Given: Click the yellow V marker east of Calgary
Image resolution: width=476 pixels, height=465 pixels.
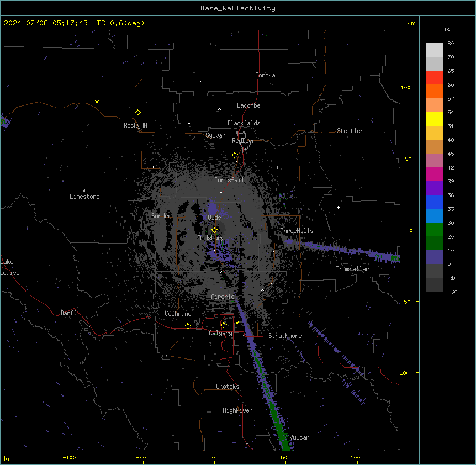Looking at the screenshot, I should [x=237, y=323].
